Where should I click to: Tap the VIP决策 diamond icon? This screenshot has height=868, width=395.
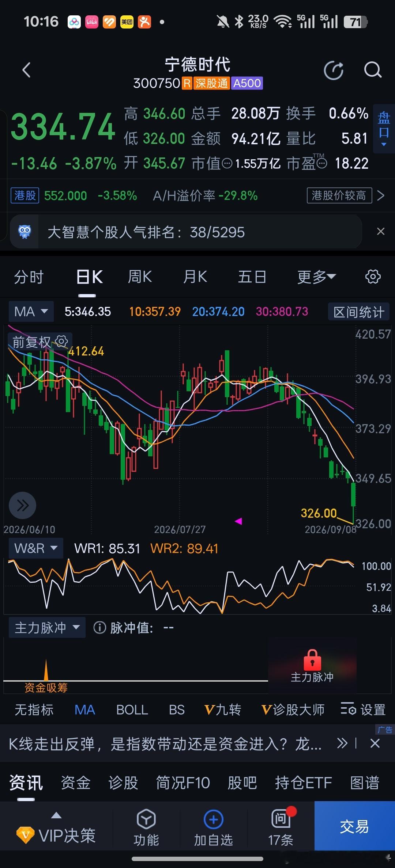(x=26, y=835)
